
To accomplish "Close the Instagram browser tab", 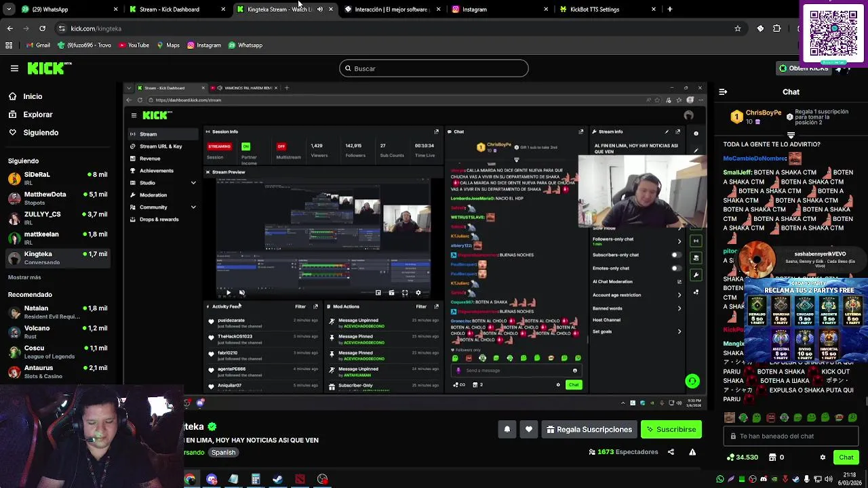I will click(x=546, y=9).
